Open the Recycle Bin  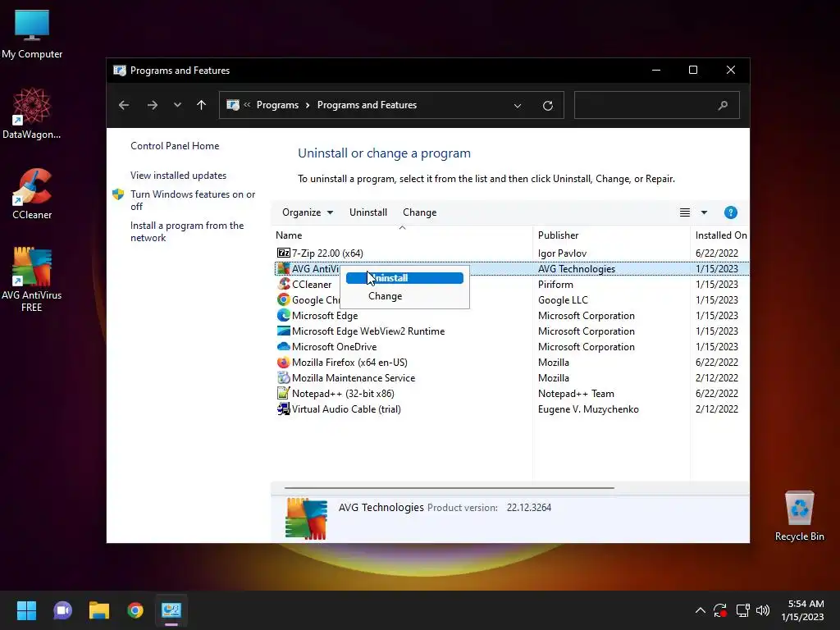coord(799,515)
